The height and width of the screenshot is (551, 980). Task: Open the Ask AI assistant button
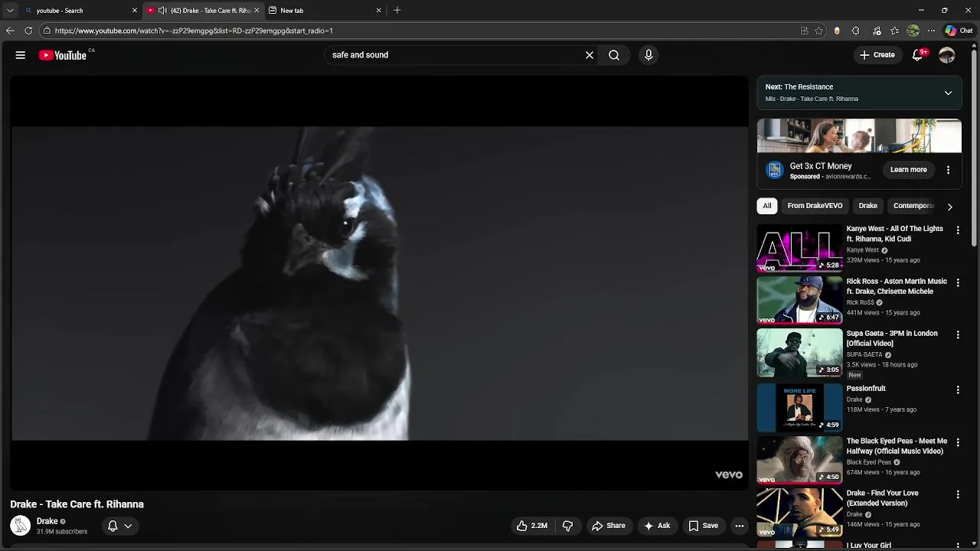pyautogui.click(x=657, y=526)
